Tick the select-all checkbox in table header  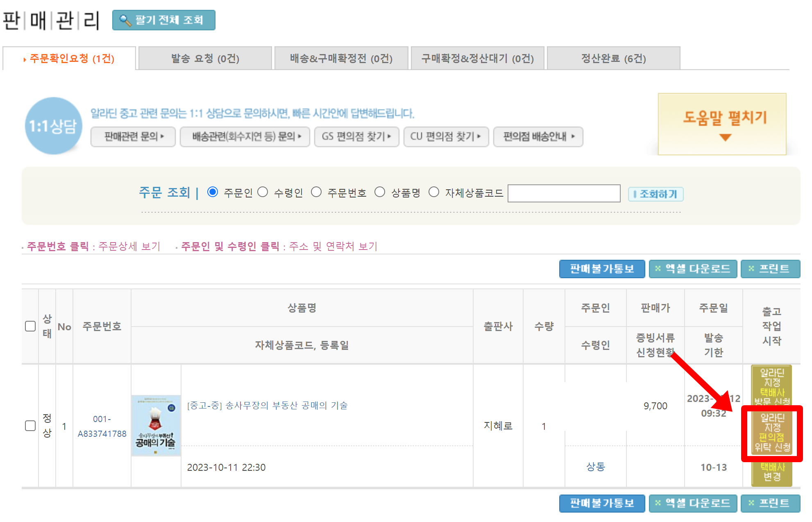(30, 326)
